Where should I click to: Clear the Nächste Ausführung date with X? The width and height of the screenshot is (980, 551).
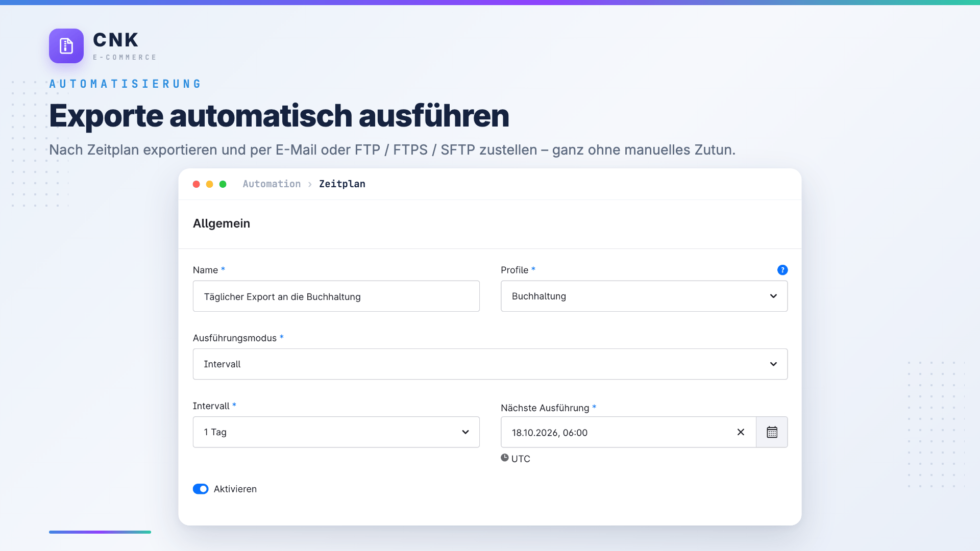[x=741, y=432]
